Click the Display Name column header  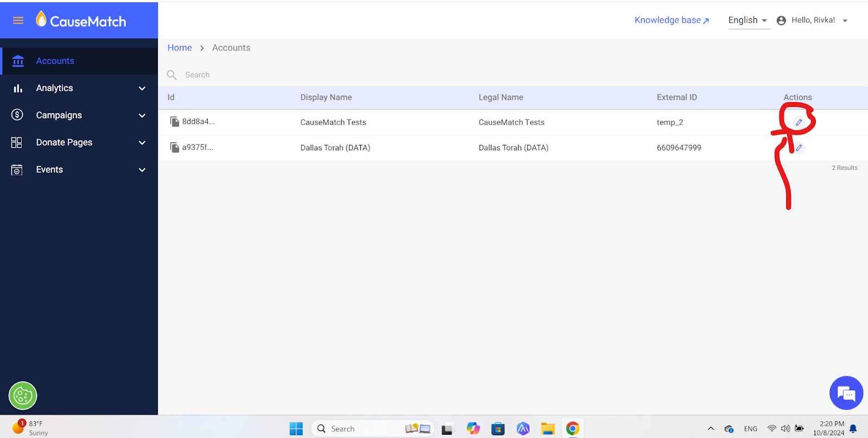click(326, 97)
